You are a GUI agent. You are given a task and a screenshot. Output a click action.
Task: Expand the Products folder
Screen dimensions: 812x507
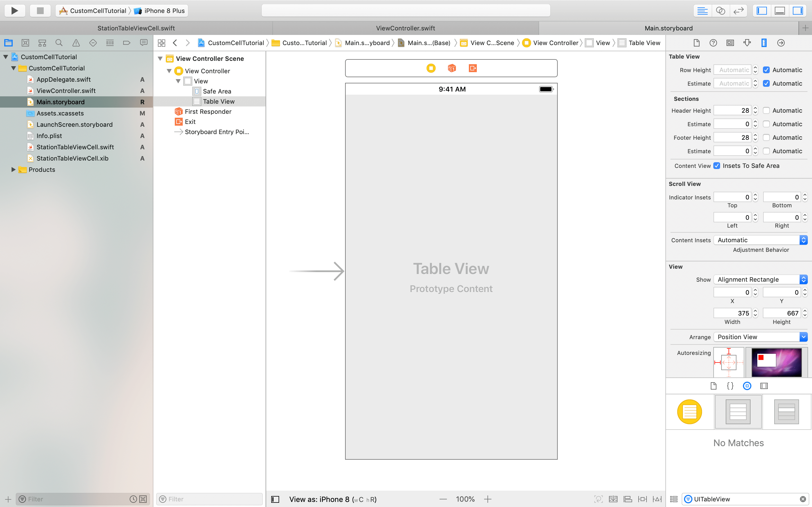(14, 170)
